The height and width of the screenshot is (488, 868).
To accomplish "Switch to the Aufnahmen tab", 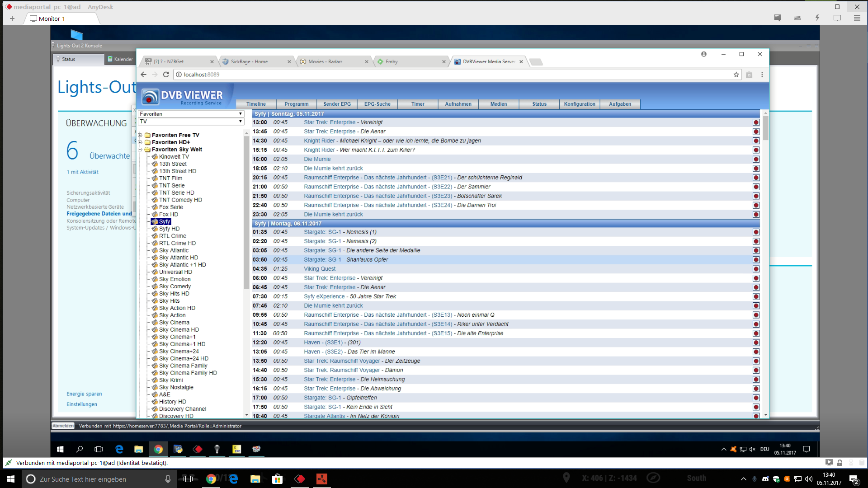I will 458,104.
